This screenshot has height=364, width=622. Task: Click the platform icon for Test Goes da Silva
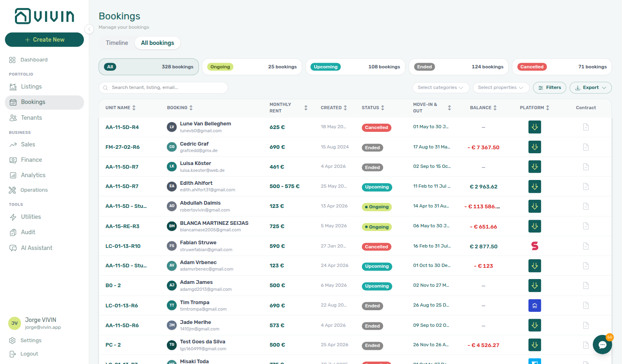click(x=535, y=345)
